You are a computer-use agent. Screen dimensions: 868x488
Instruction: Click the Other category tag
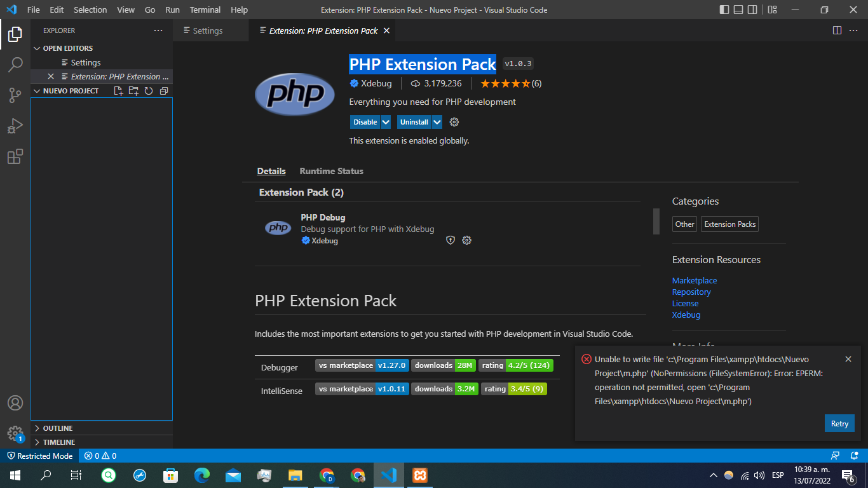(x=685, y=224)
